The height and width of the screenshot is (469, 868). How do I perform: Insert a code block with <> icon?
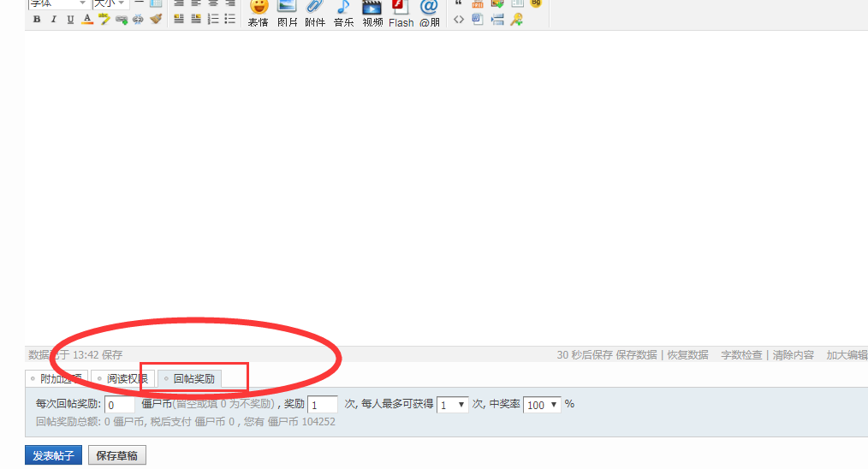coord(458,20)
